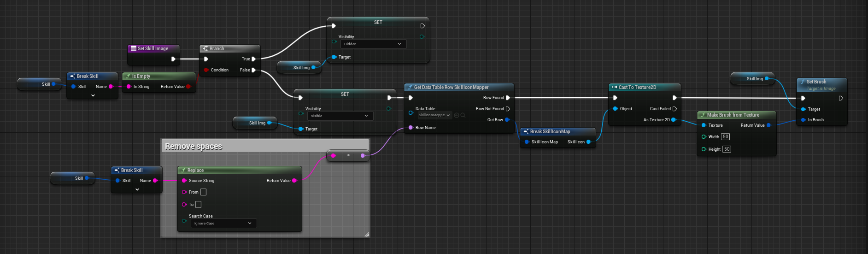
Task: Click the Name output pin of the lower Break Skill
Action: [155, 181]
